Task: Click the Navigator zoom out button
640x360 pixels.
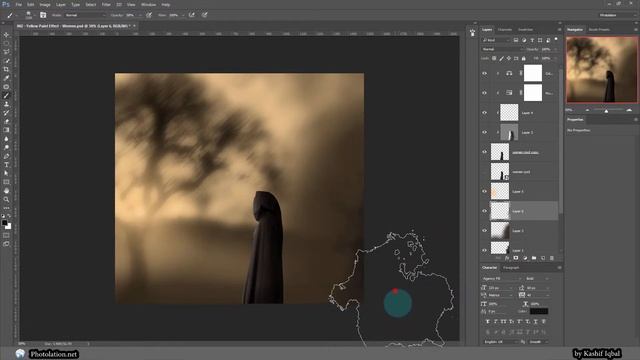Action: pos(587,110)
